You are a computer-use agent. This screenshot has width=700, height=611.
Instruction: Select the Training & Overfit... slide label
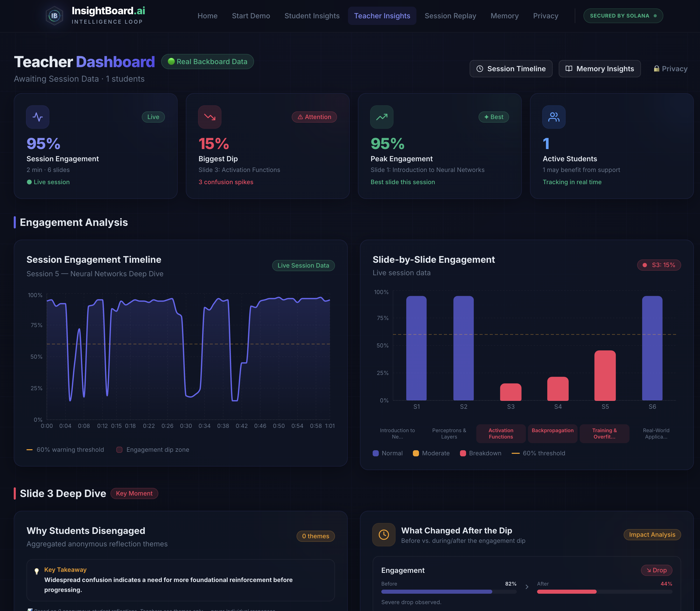[x=604, y=433]
